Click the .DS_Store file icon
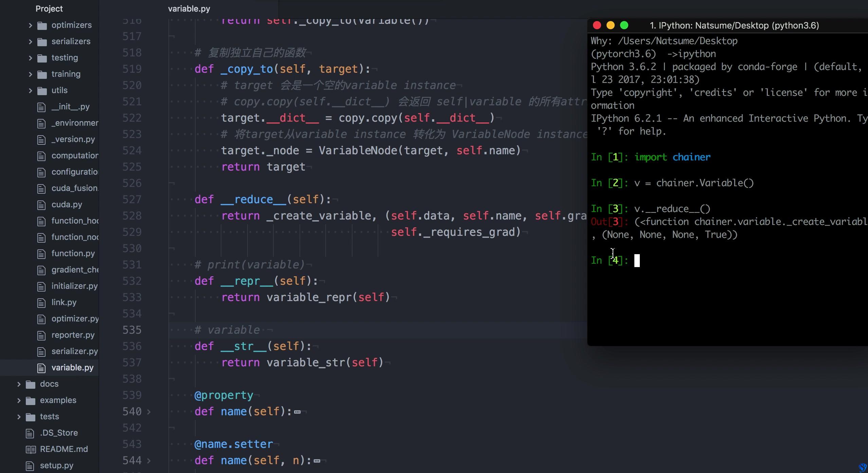 (x=30, y=433)
